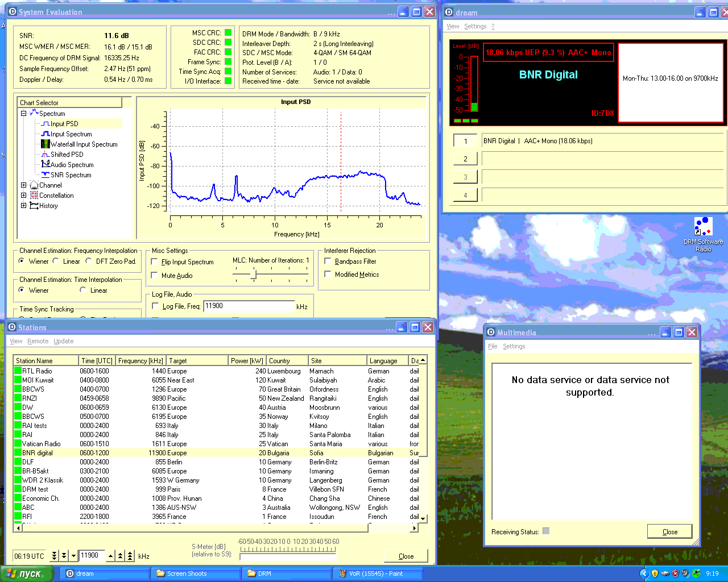This screenshot has width=728, height=582.
Task: Click the History tree icon
Action: [34, 206]
